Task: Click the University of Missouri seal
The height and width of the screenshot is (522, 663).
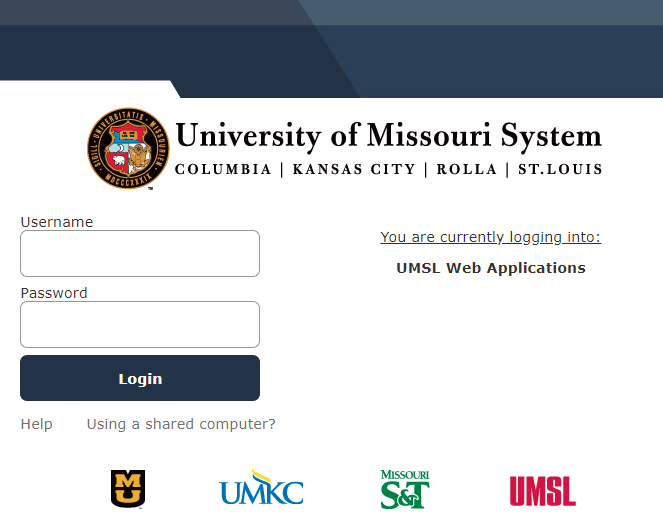Action: tap(128, 149)
